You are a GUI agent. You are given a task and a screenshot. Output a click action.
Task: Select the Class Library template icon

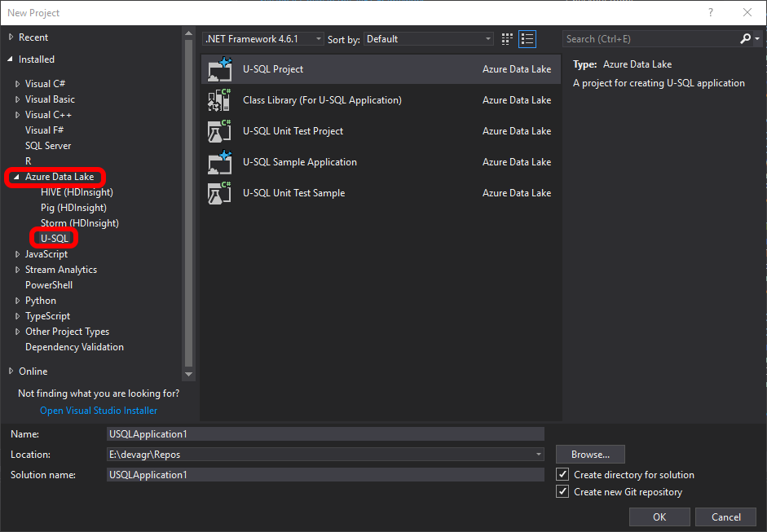click(x=219, y=99)
